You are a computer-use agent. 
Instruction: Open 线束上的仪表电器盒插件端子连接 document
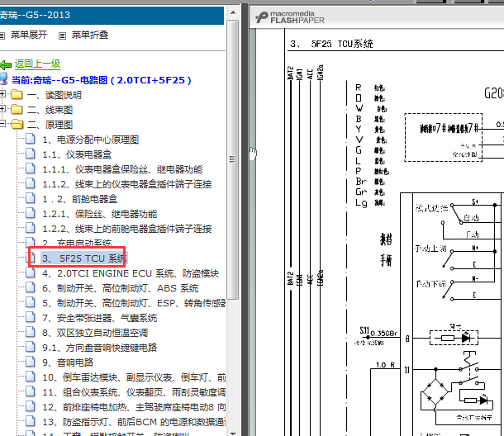(127, 184)
